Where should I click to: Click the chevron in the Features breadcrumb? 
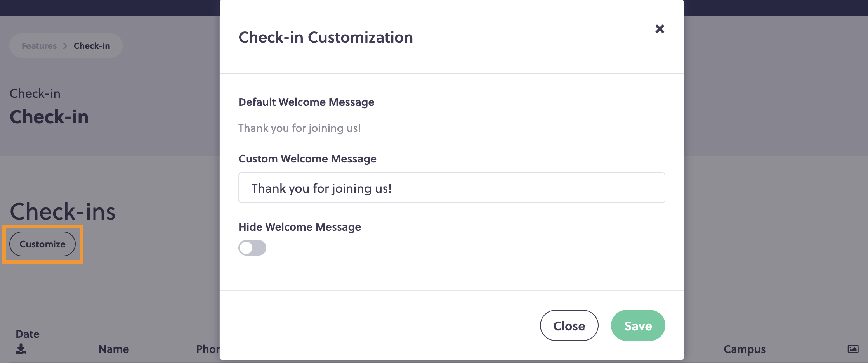click(65, 45)
